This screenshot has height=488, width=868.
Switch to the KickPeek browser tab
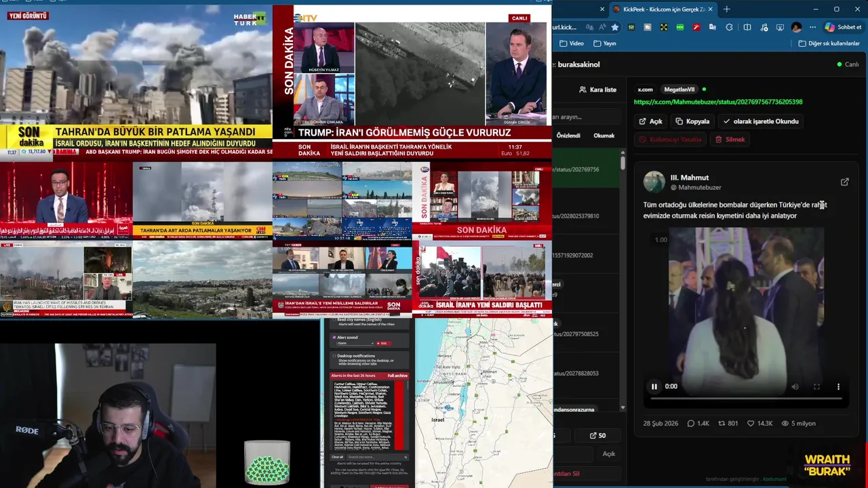coord(664,9)
